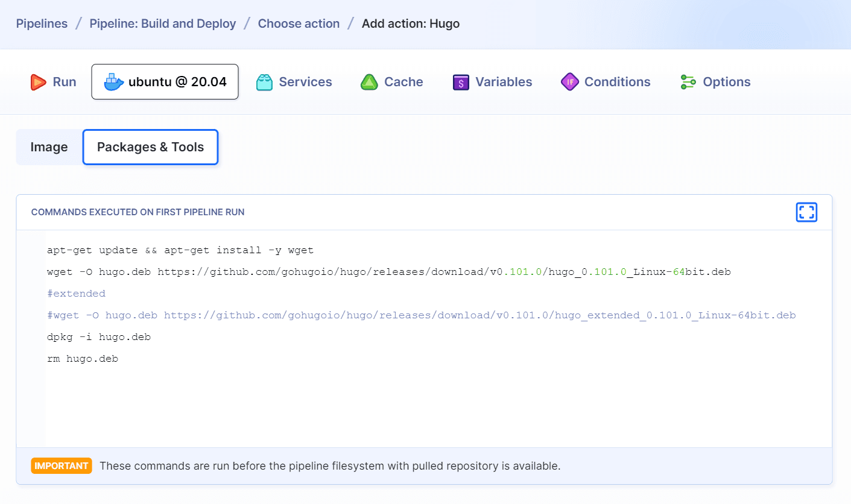851x504 pixels.
Task: Click the dollar-sign Variables icon
Action: pos(461,81)
